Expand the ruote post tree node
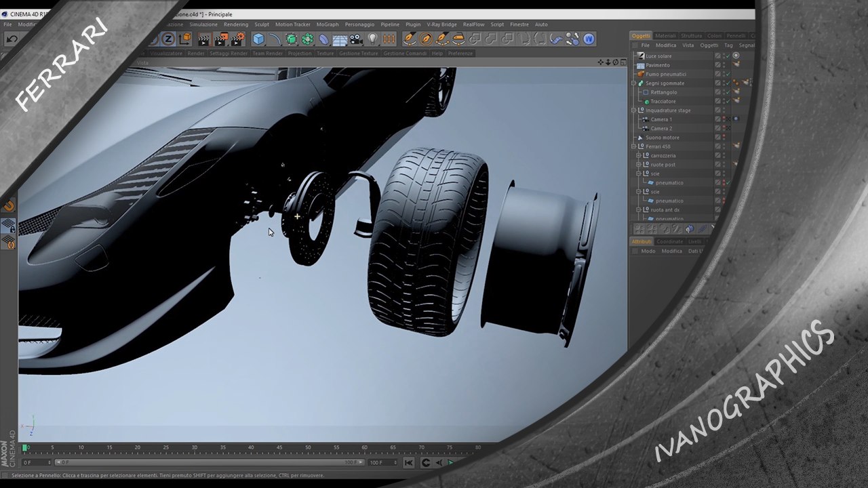Screen dimensions: 868x488 (x=639, y=165)
